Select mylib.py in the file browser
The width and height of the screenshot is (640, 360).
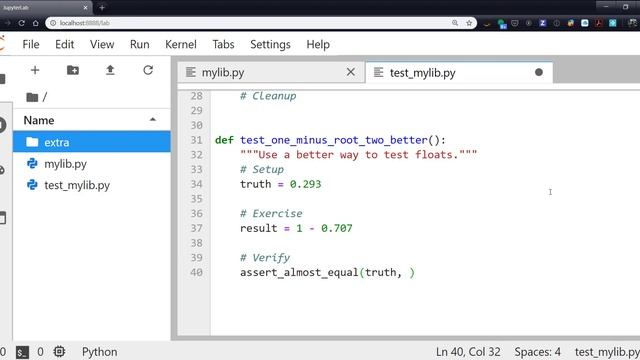click(x=92, y=164)
